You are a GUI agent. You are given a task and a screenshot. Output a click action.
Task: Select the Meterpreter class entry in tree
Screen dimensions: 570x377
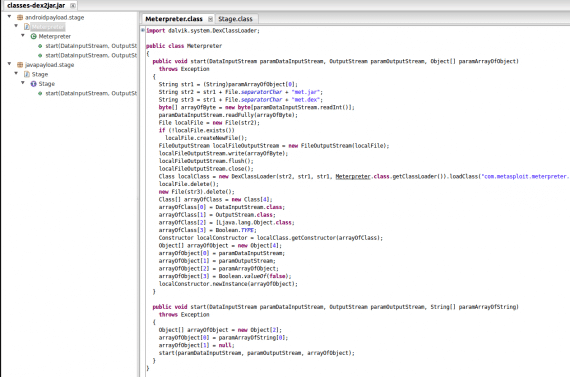coord(55,36)
